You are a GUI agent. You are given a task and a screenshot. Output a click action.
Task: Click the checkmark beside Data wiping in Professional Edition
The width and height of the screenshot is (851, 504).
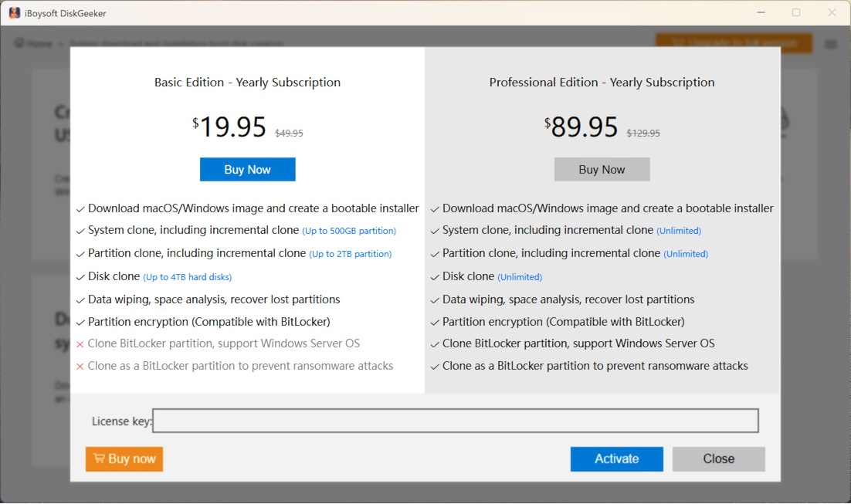(x=435, y=299)
